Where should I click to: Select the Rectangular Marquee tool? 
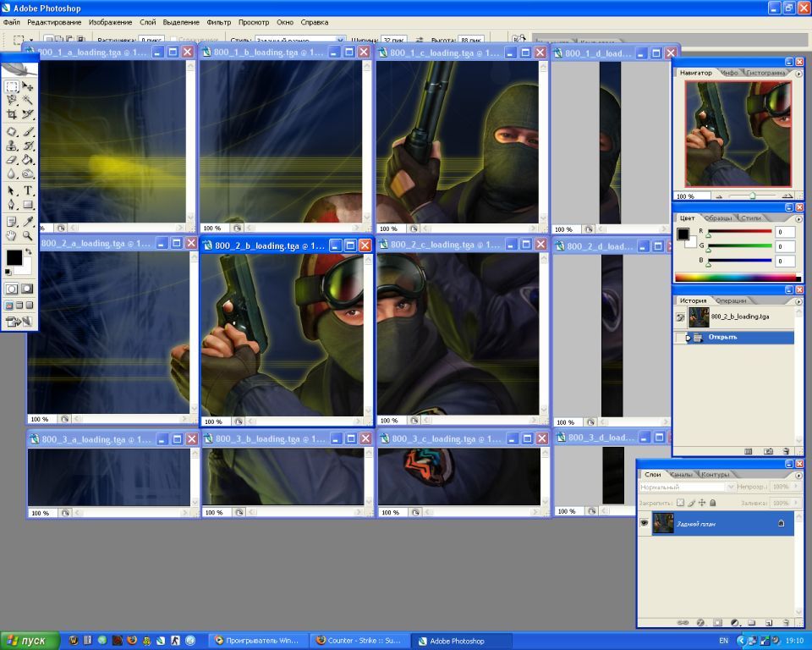pos(11,86)
